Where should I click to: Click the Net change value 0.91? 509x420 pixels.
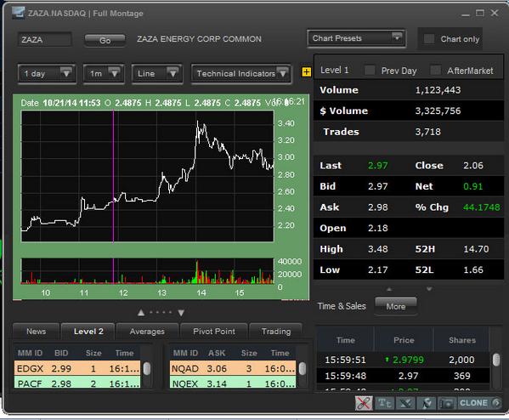(x=473, y=186)
